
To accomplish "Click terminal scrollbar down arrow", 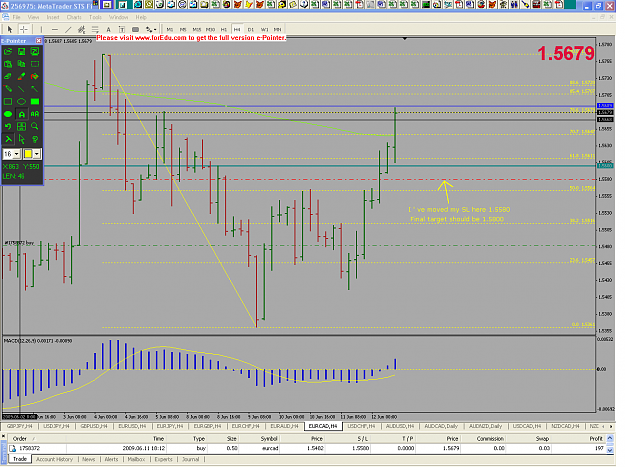I will coord(610,449).
